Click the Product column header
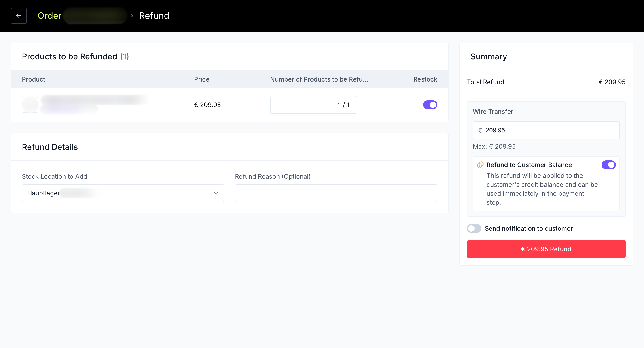644x348 pixels. tap(34, 79)
